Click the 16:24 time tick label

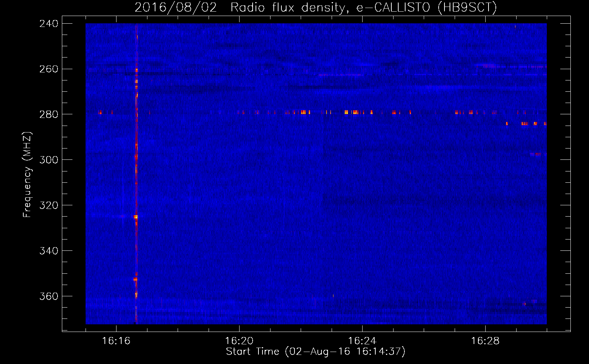(x=362, y=341)
